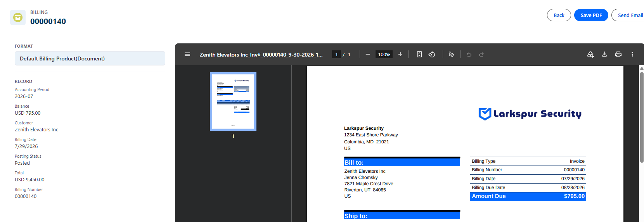The height and width of the screenshot is (222, 644).
Task: Click the invoice Billing Date 07/29/2026 value
Action: click(573, 179)
